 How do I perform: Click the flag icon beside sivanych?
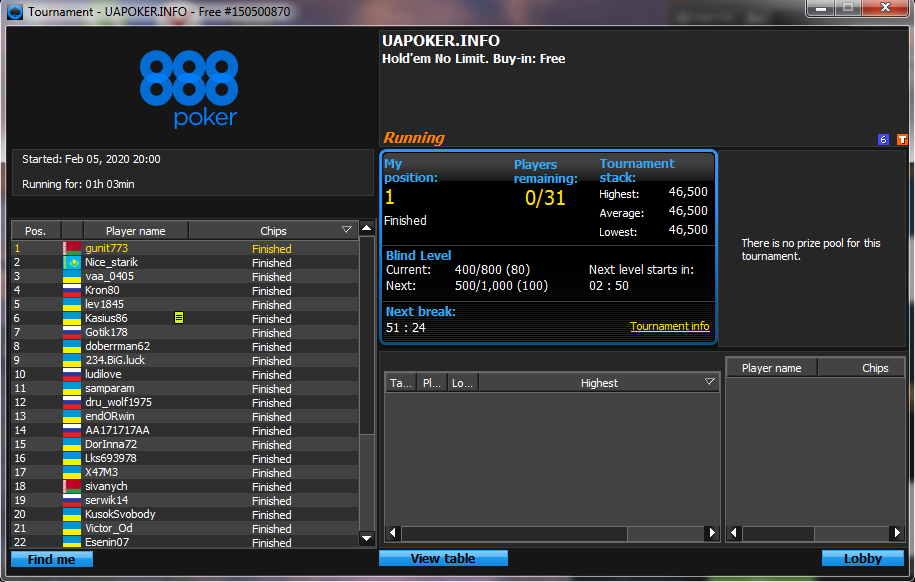[72, 486]
